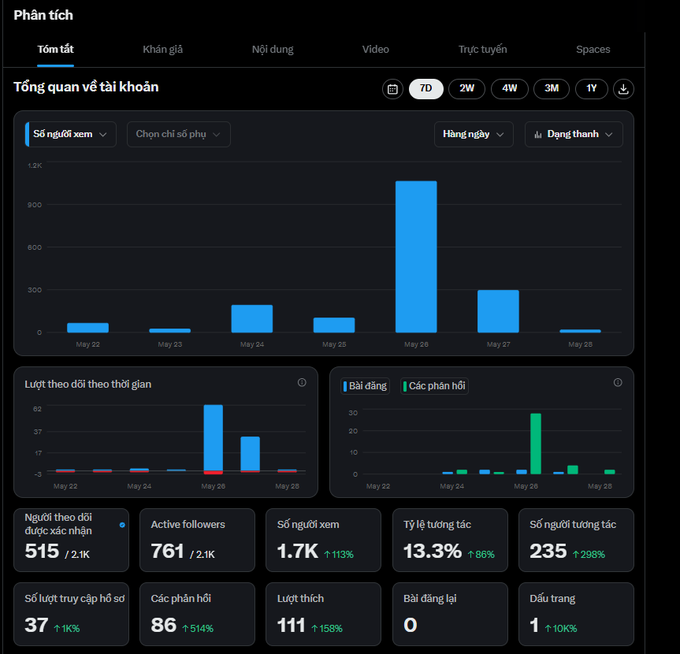Open the Active followers 761 card
The height and width of the screenshot is (654, 680).
(x=197, y=540)
